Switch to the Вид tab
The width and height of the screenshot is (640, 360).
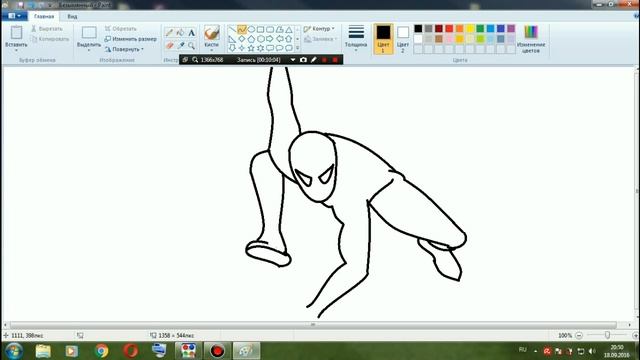click(72, 16)
